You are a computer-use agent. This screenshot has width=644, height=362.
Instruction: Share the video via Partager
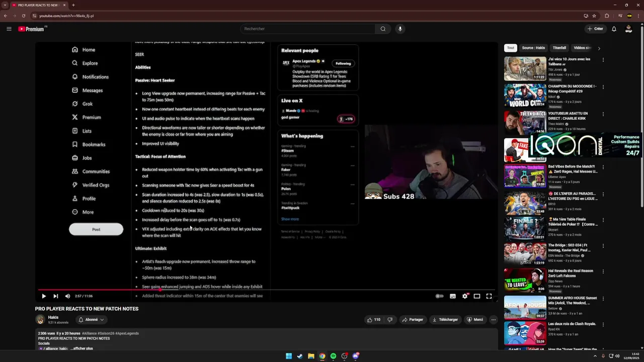click(413, 319)
